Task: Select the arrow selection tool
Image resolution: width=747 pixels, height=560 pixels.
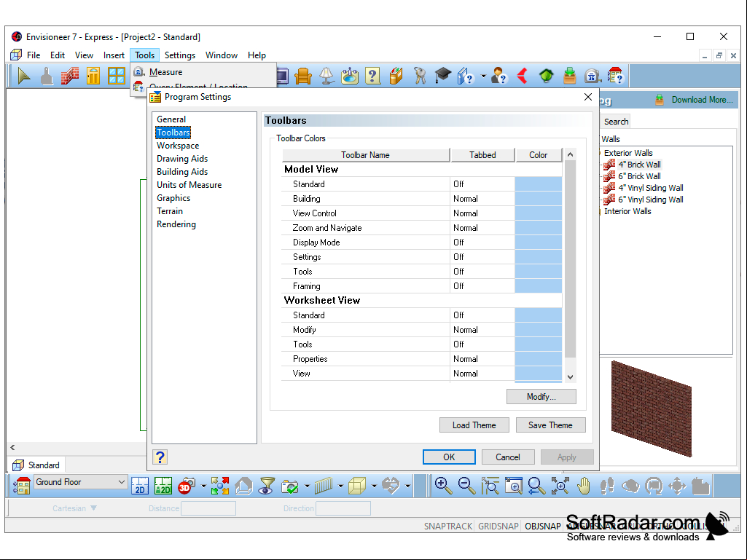Action: [x=23, y=76]
